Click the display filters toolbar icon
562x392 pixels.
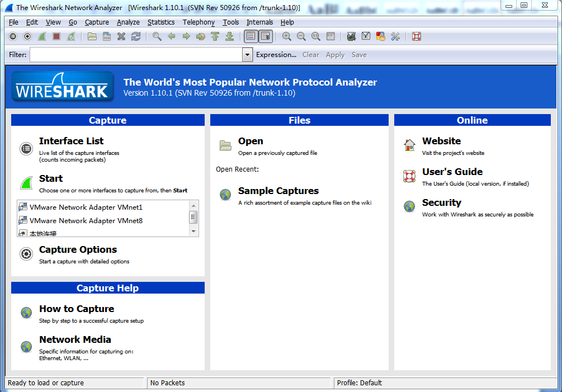(366, 36)
